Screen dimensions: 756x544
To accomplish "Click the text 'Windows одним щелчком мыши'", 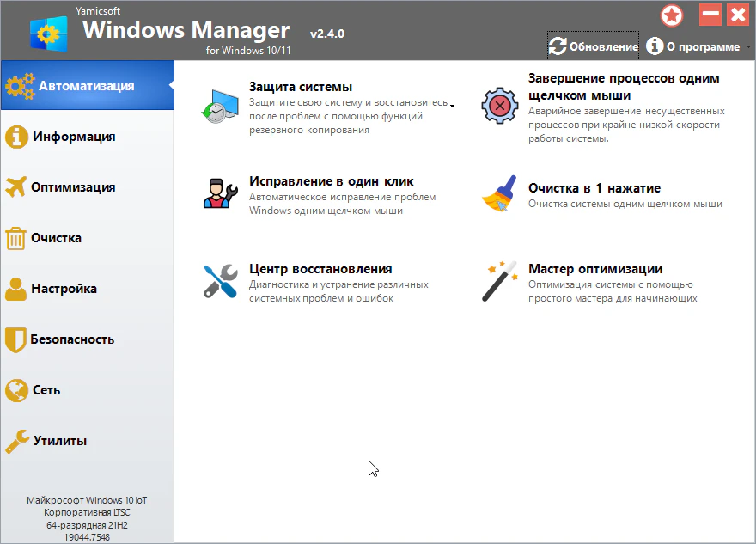I will point(326,211).
